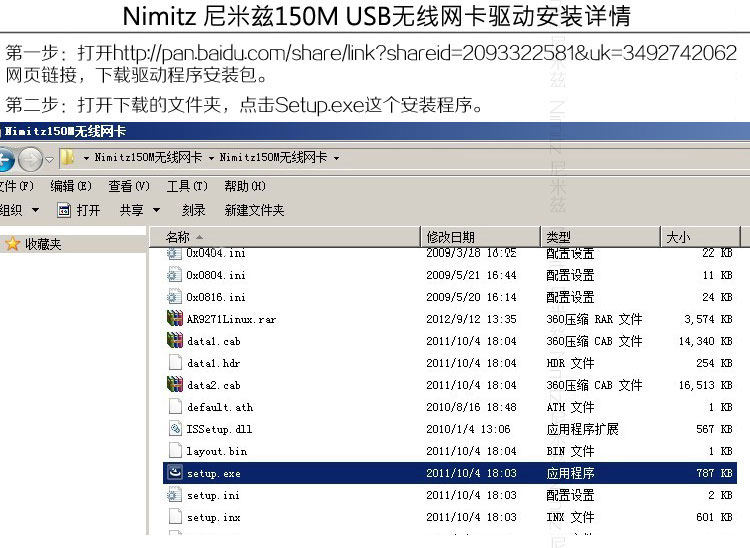Select the file name layout.bin
Viewport: 750px width, 548px height.
(x=217, y=451)
